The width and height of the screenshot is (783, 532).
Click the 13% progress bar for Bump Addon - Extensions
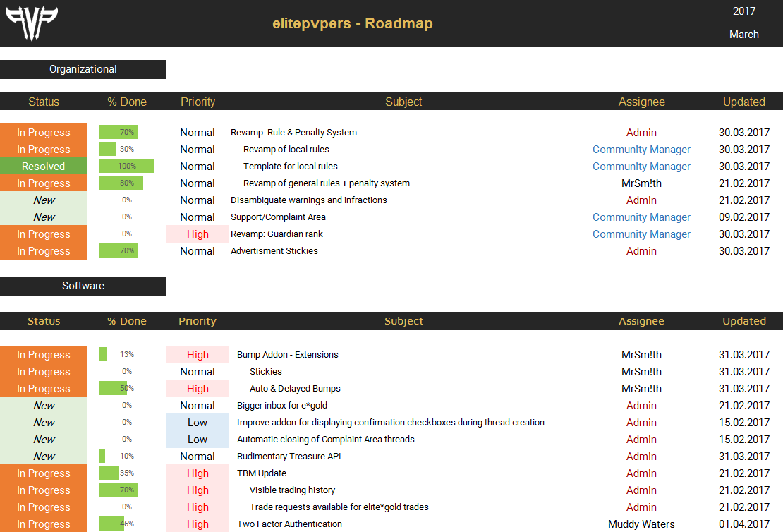pos(103,354)
